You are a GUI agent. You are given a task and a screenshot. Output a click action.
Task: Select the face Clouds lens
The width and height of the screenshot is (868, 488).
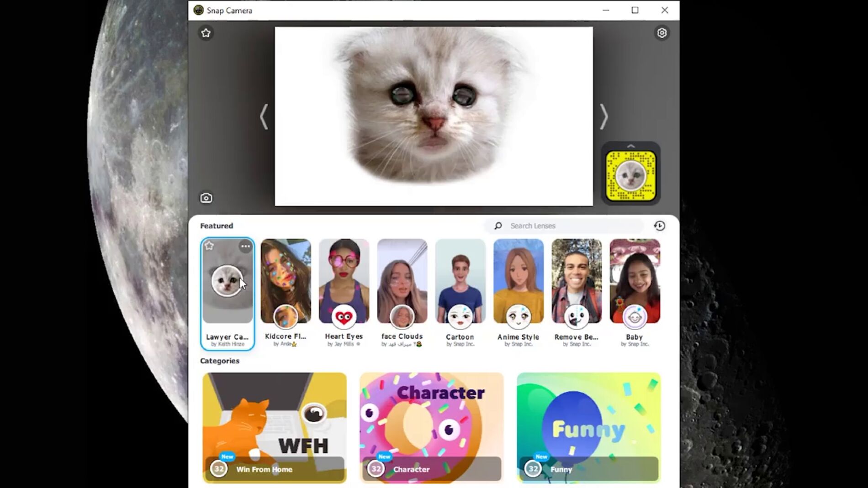click(x=402, y=293)
